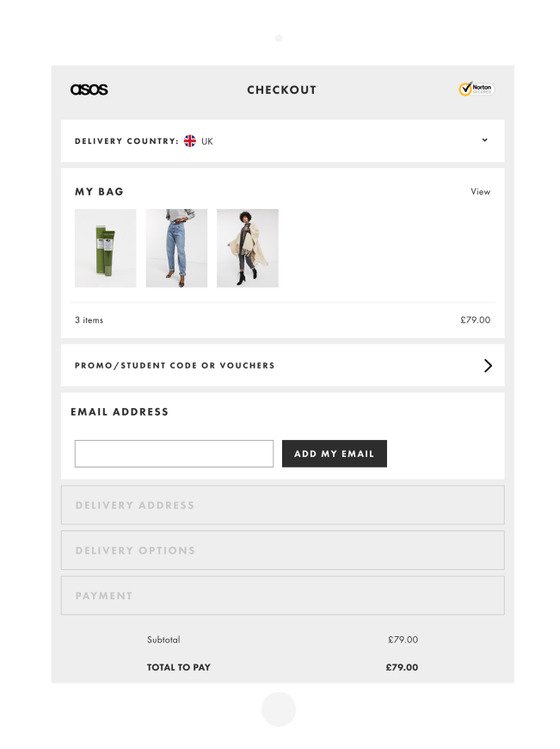Click Promo/Student Code or Vouchers label
Screen dimensions: 560x749
point(175,365)
